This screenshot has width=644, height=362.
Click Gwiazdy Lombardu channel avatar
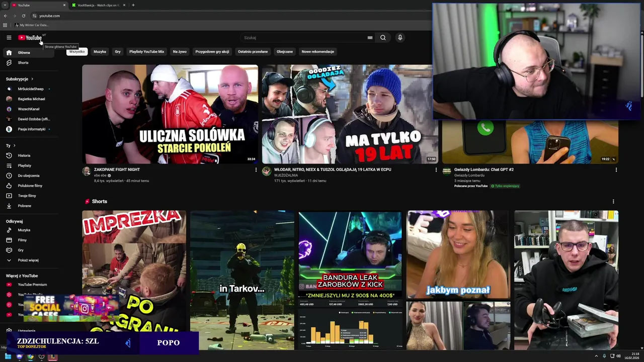tap(446, 171)
